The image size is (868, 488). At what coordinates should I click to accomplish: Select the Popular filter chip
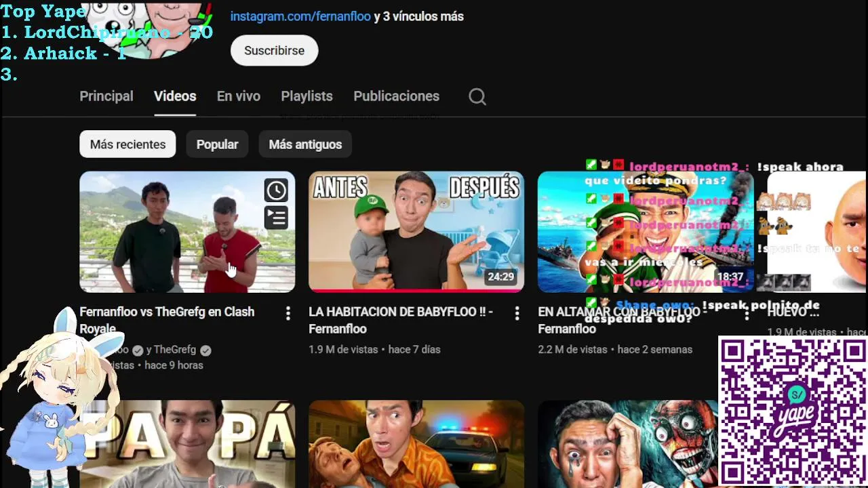pyautogui.click(x=217, y=144)
